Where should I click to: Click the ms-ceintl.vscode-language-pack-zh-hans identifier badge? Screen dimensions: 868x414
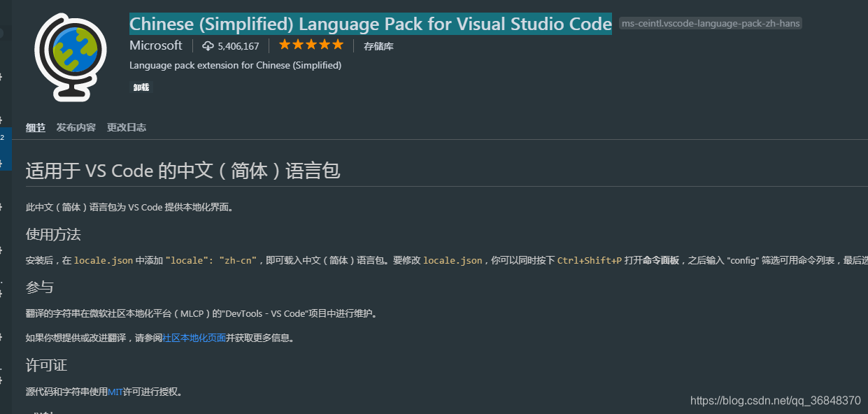pyautogui.click(x=711, y=23)
